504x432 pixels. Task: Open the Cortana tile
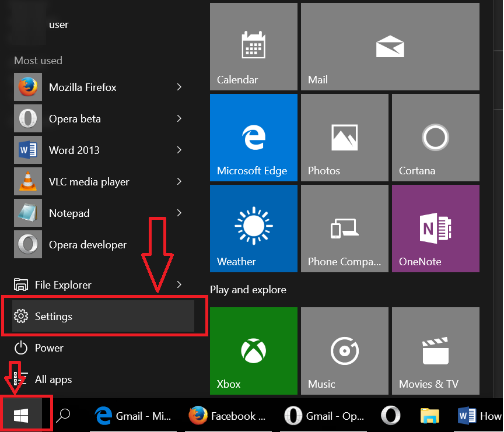(436, 138)
